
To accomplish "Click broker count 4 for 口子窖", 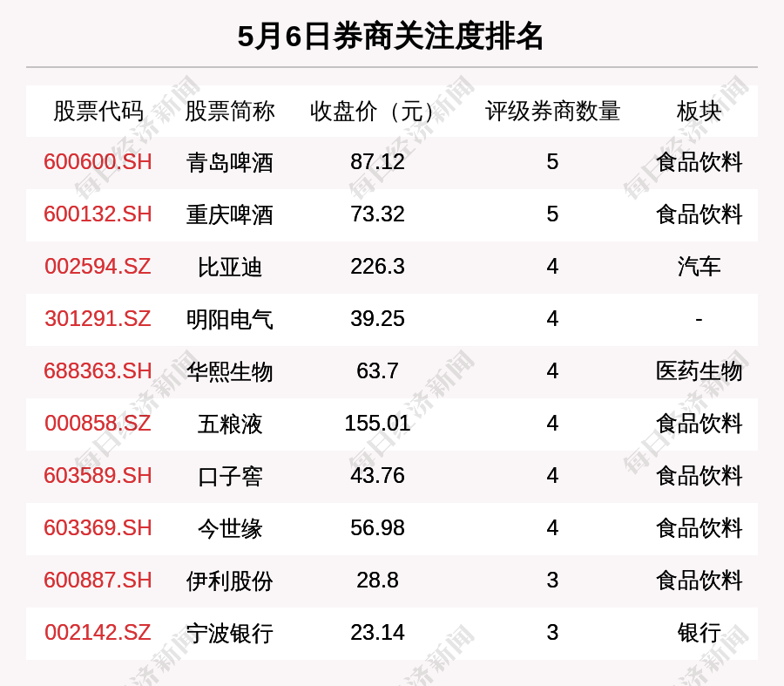I will 552,475.
